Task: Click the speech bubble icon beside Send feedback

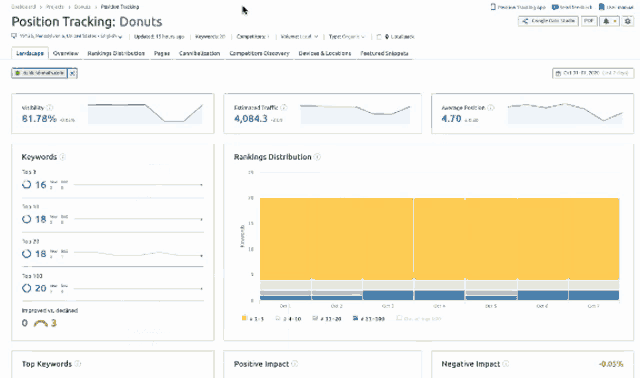Action: click(555, 7)
